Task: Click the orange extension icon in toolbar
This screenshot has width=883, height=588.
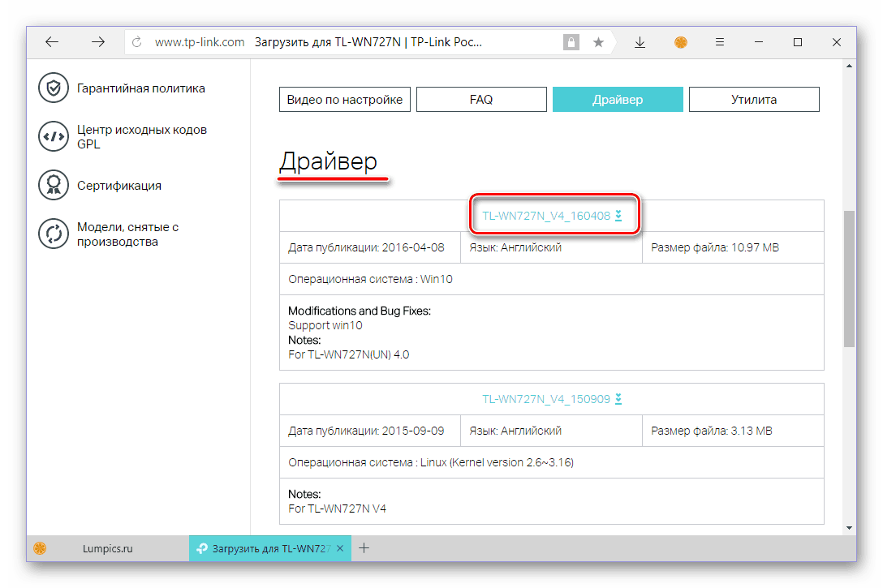Action: click(x=680, y=42)
